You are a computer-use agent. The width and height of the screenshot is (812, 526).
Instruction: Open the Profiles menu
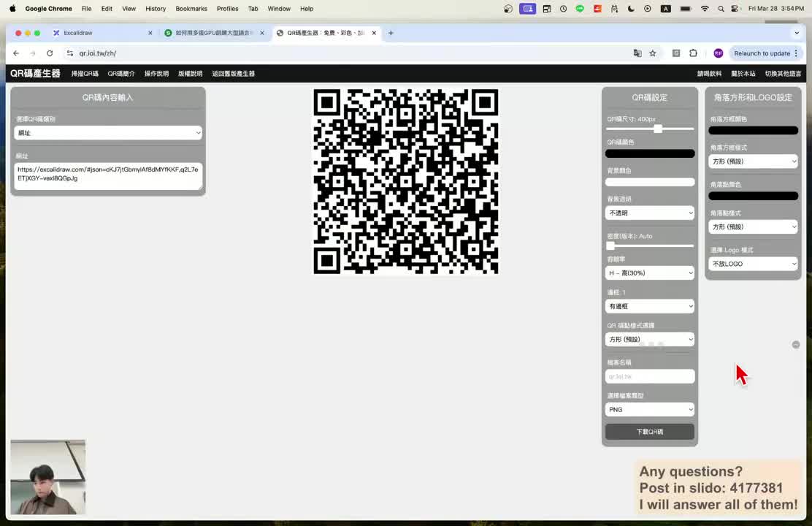click(227, 9)
